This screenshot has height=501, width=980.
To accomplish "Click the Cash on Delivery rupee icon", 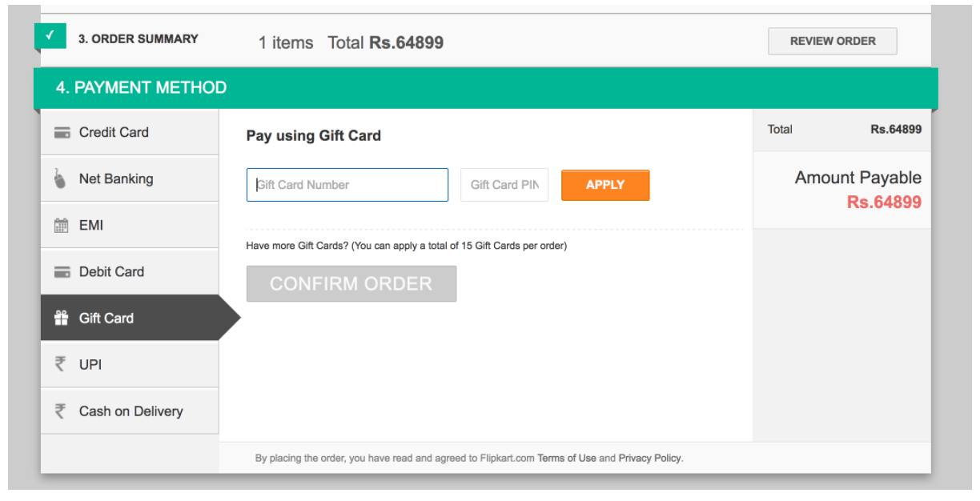I will (x=60, y=411).
